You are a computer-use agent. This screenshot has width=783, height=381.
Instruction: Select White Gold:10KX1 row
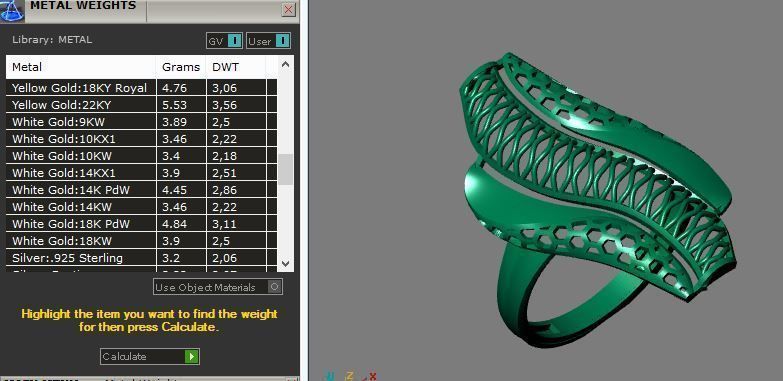[141, 139]
